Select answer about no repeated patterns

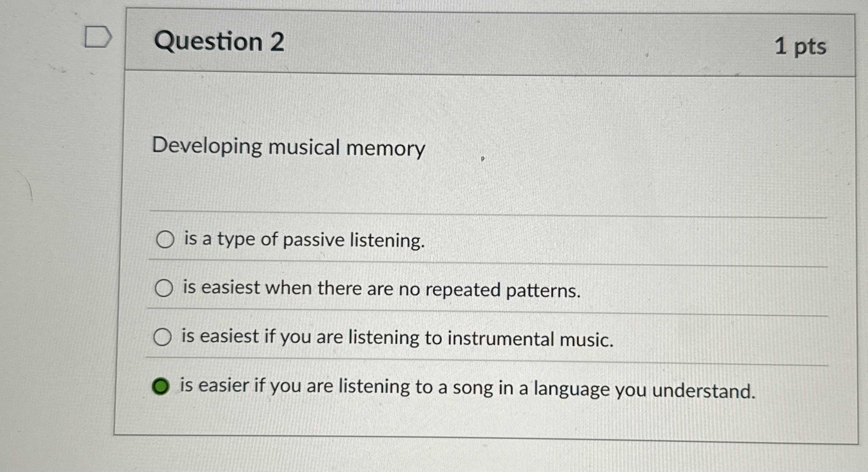tap(165, 288)
